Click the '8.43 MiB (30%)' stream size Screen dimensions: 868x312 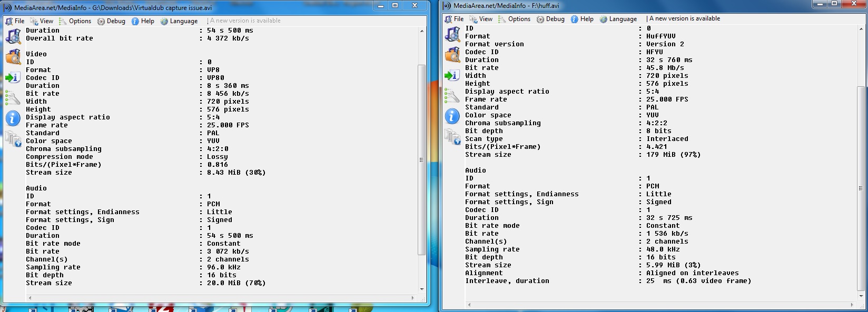pyautogui.click(x=236, y=173)
